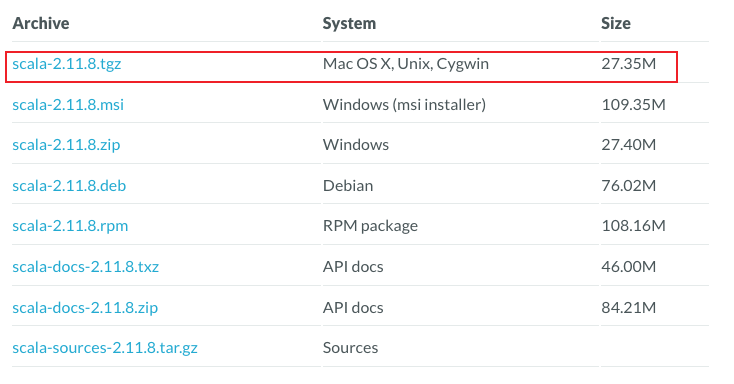Click the Archive column header
The height and width of the screenshot is (384, 734).
pos(41,23)
